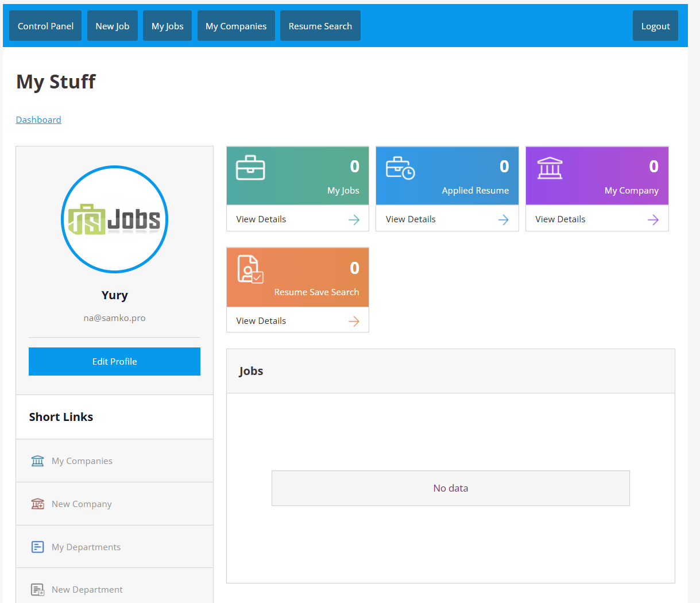Click the purple arrow under My Company card
The height and width of the screenshot is (603, 700).
click(653, 220)
